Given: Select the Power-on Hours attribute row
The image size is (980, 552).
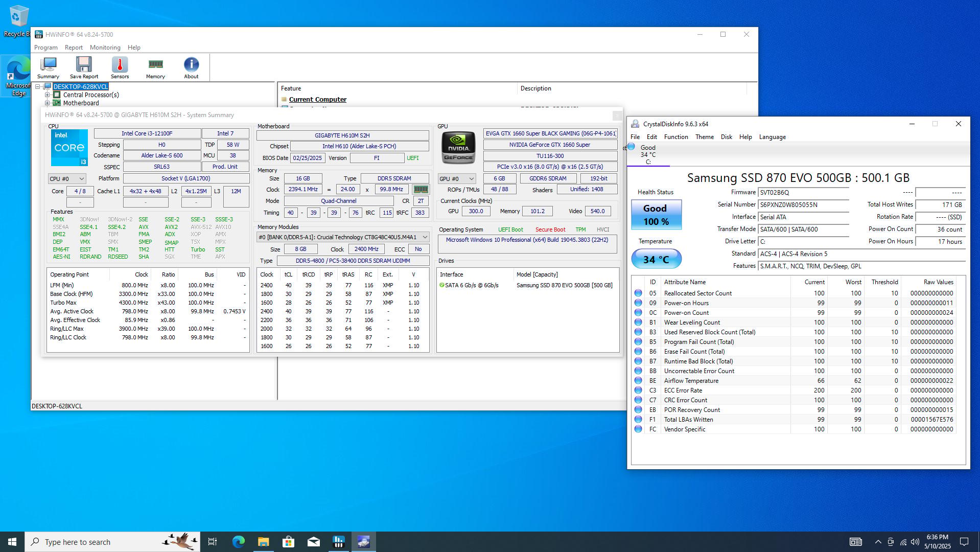Looking at the screenshot, I should (795, 303).
